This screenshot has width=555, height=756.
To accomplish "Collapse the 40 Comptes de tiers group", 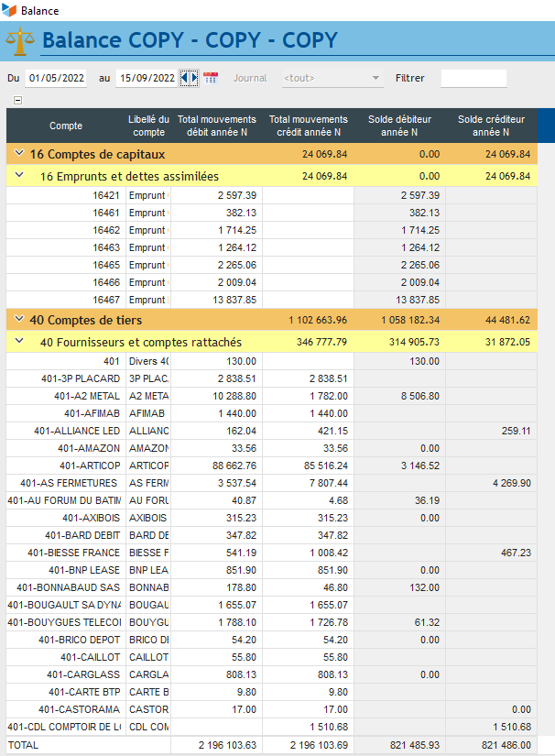I will point(18,320).
